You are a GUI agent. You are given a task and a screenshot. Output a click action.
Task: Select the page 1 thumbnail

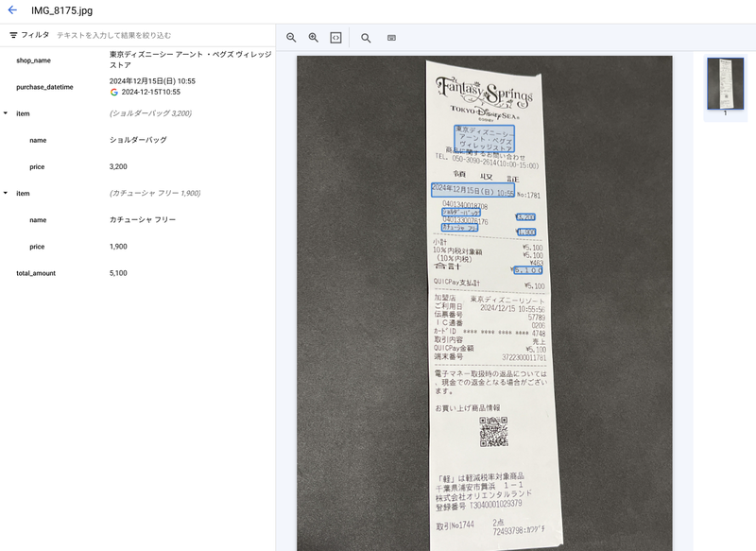(x=725, y=84)
